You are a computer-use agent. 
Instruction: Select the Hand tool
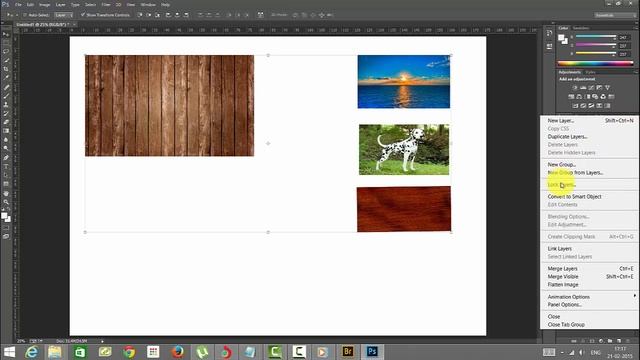(6, 193)
